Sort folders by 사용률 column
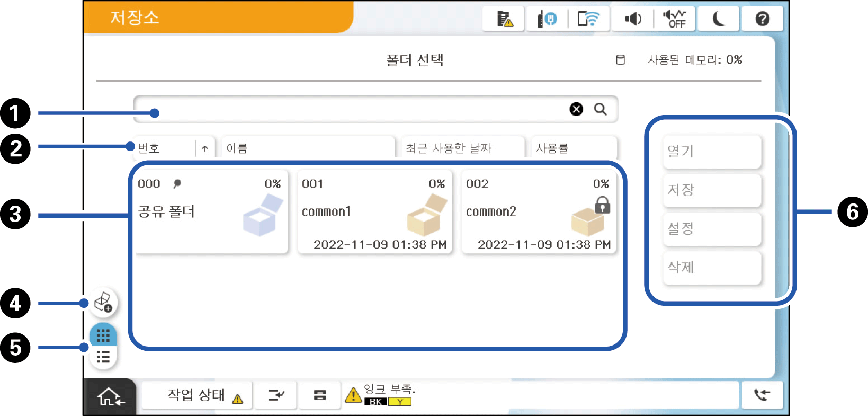868x416 pixels. 574,148
